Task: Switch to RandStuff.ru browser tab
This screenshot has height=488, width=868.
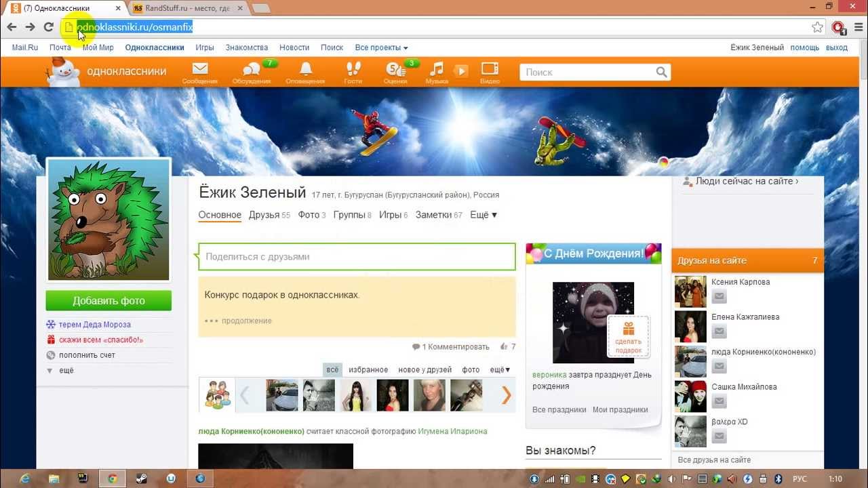Action: [x=188, y=8]
